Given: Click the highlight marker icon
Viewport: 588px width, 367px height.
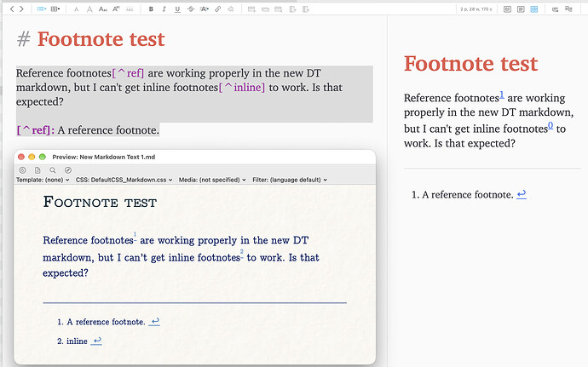Looking at the screenshot, I should pos(231,9).
